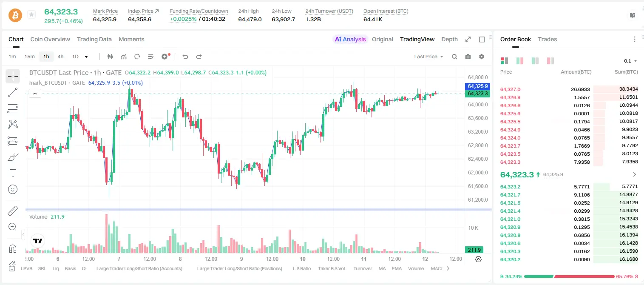Click the 64,327.0 ask price row

click(569, 89)
